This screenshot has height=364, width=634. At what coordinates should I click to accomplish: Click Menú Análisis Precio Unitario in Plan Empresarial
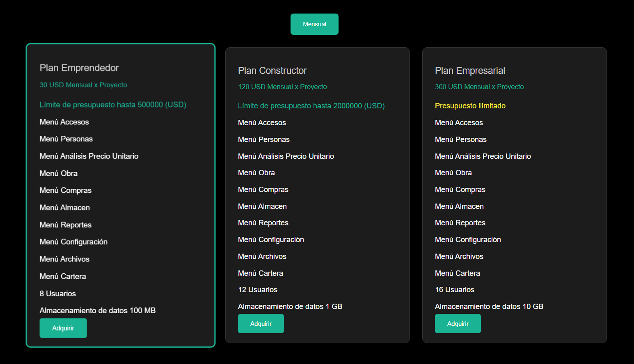coord(483,156)
